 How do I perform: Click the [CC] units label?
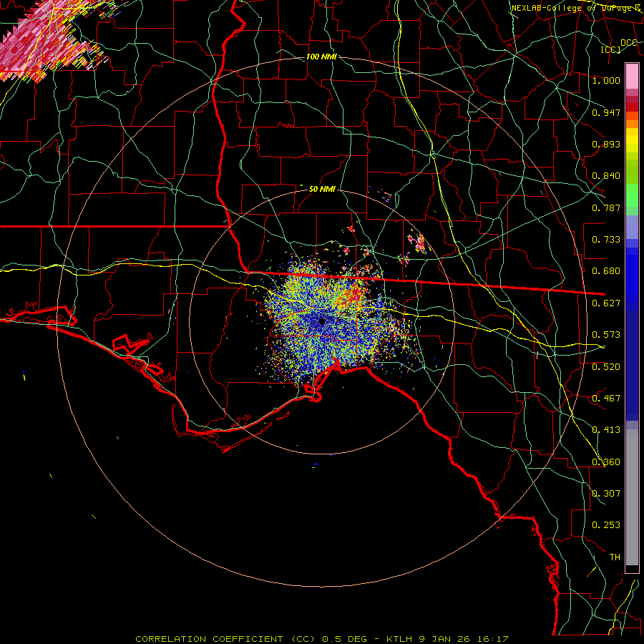pyautogui.click(x=611, y=49)
